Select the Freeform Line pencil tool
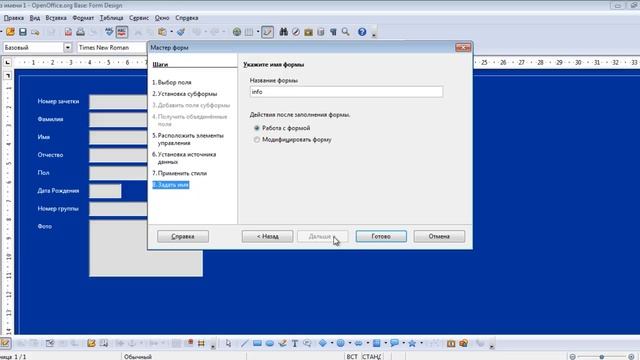The width and height of the screenshot is (640, 360). tap(282, 344)
